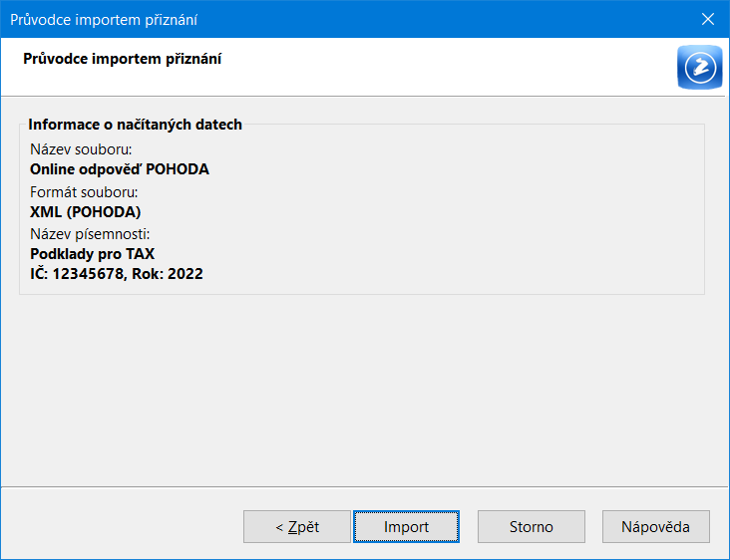This screenshot has height=560, width=730.
Task: Select the 'Online odpověď POHODA' file name text
Action: 120,169
